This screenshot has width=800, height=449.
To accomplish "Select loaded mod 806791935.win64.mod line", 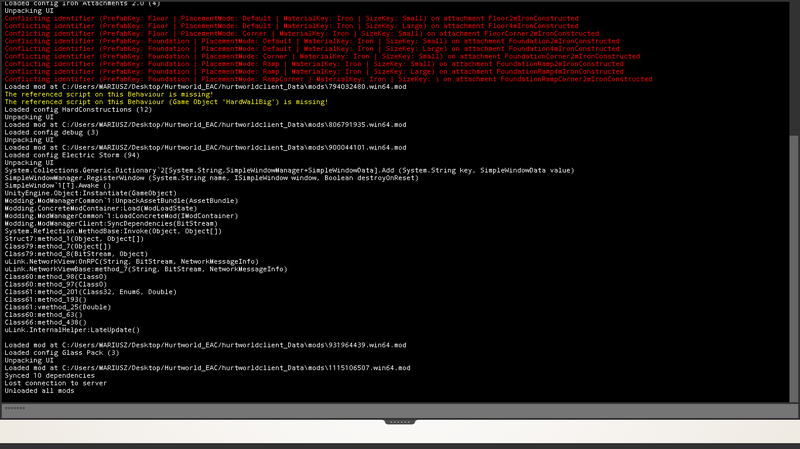I will [205, 124].
